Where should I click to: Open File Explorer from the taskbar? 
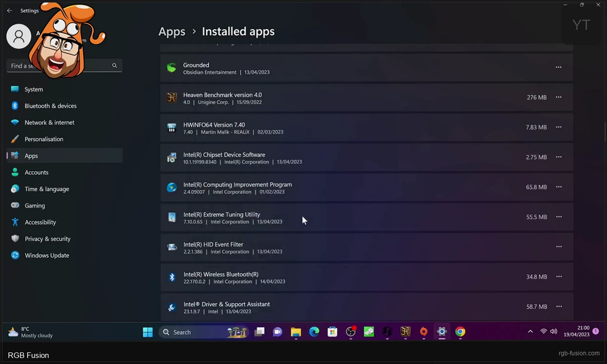(296, 332)
